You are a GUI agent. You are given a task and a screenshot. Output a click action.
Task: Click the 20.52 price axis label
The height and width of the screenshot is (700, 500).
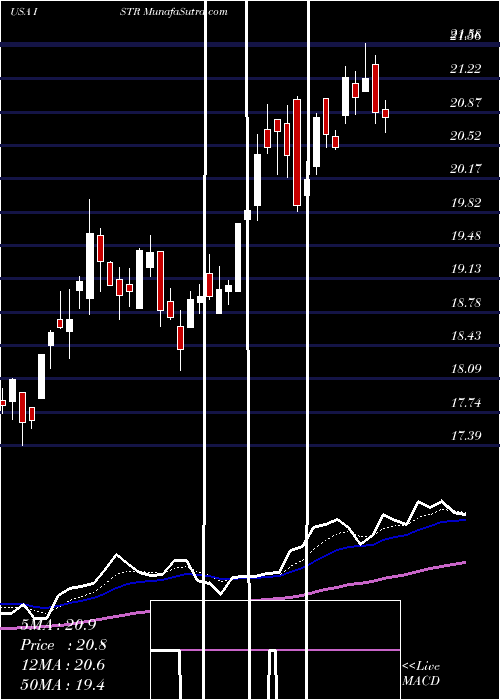tap(466, 136)
